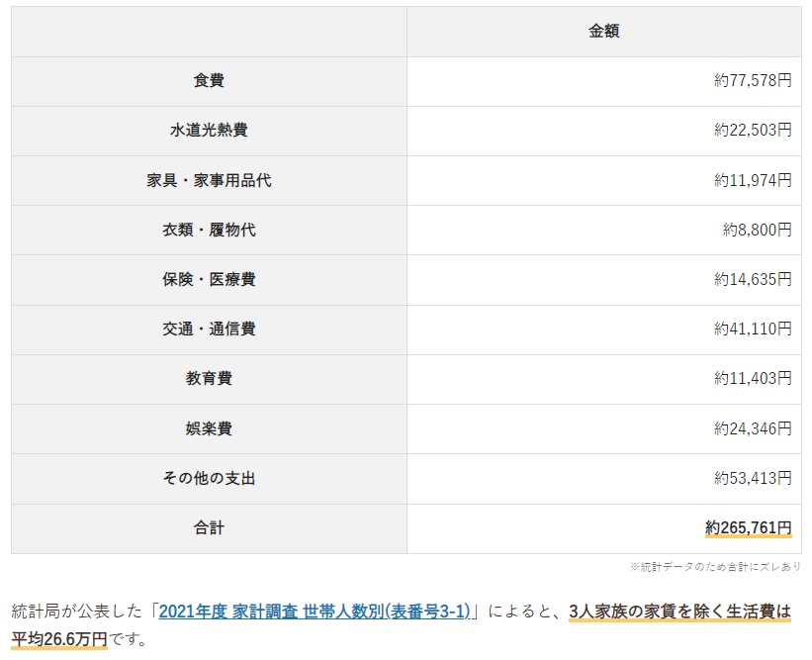812x660 pixels.
Task: Select the 食費 row label
Action: pos(209,81)
